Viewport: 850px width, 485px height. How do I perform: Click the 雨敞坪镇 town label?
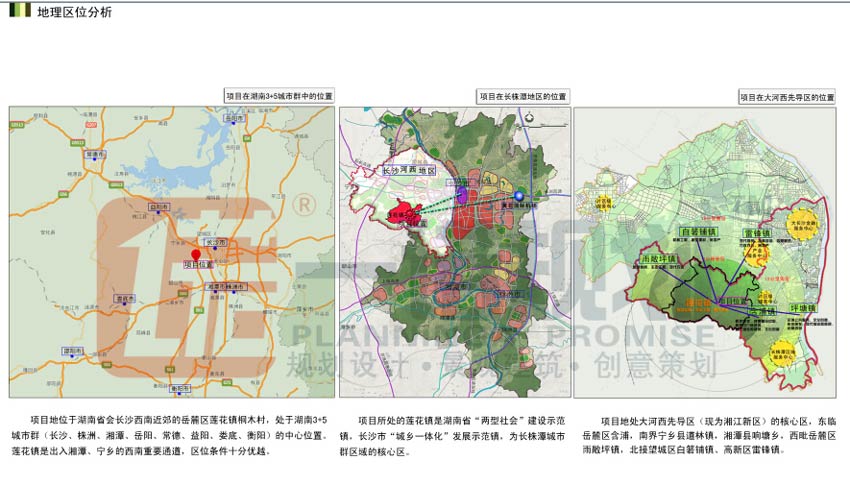656,258
